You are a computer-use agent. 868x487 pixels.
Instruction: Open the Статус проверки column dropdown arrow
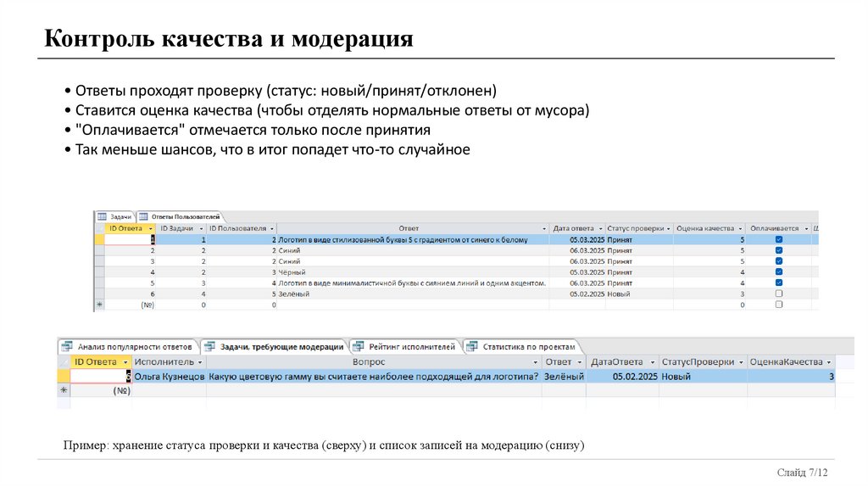pos(668,229)
